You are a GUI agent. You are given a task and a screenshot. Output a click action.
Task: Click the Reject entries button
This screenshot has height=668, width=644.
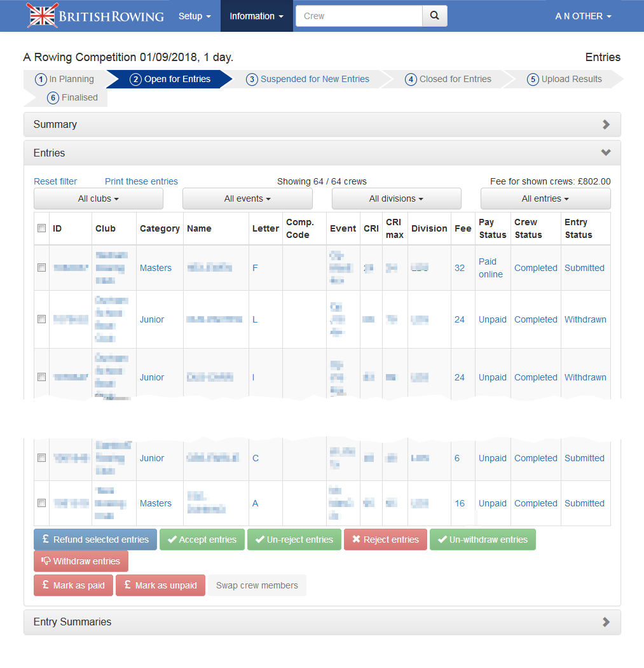point(385,539)
